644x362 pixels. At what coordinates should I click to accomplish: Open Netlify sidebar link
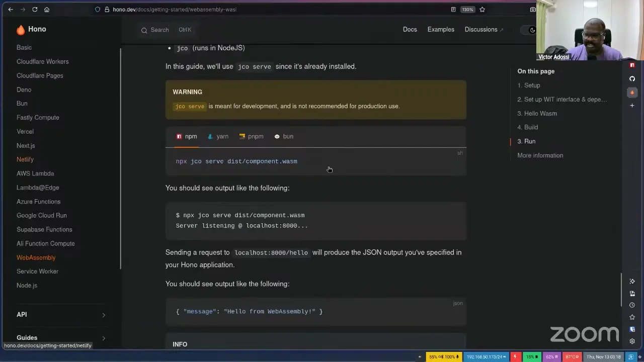coord(25,160)
